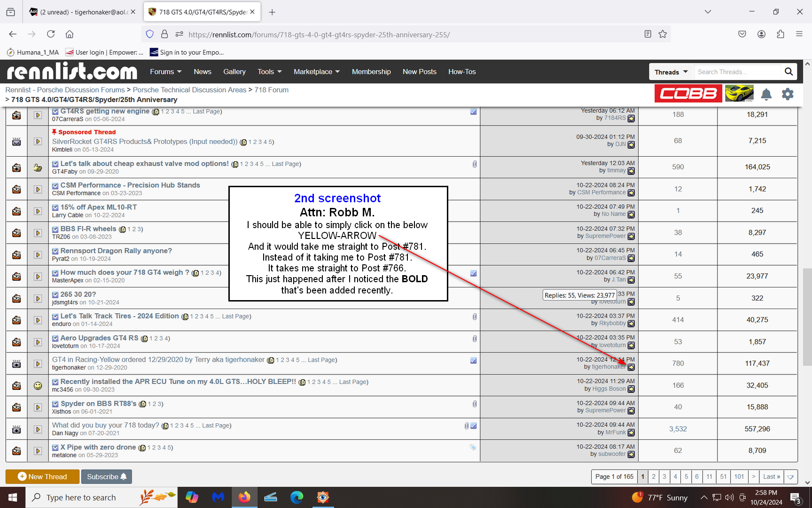This screenshot has width=812, height=508.
Task: Open the New Posts menu item
Action: coord(419,71)
